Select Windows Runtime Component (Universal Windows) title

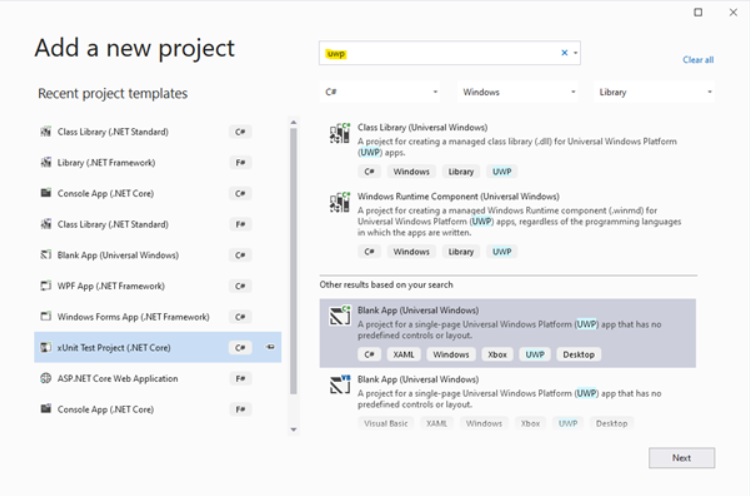point(458,196)
